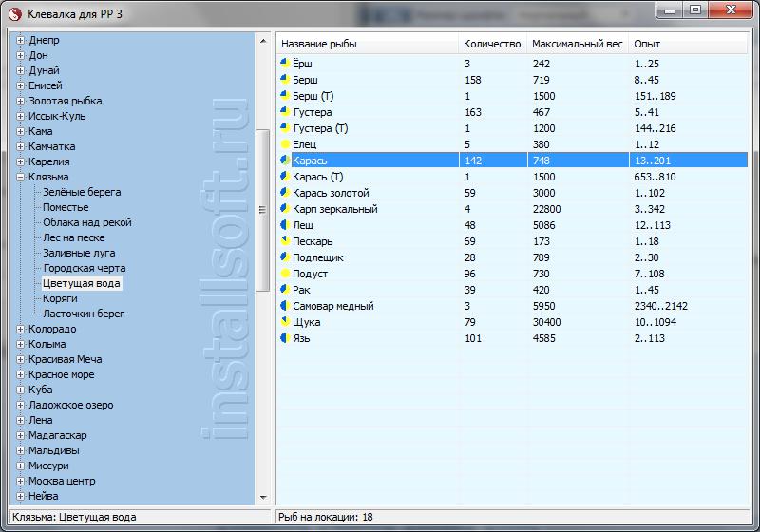Expand the Дон tree node
This screenshot has height=532, width=760.
click(20, 55)
